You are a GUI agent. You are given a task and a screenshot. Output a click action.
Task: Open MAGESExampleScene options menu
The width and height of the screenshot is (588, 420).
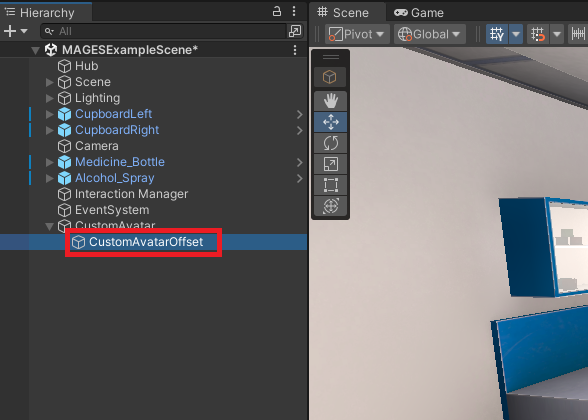tap(295, 50)
